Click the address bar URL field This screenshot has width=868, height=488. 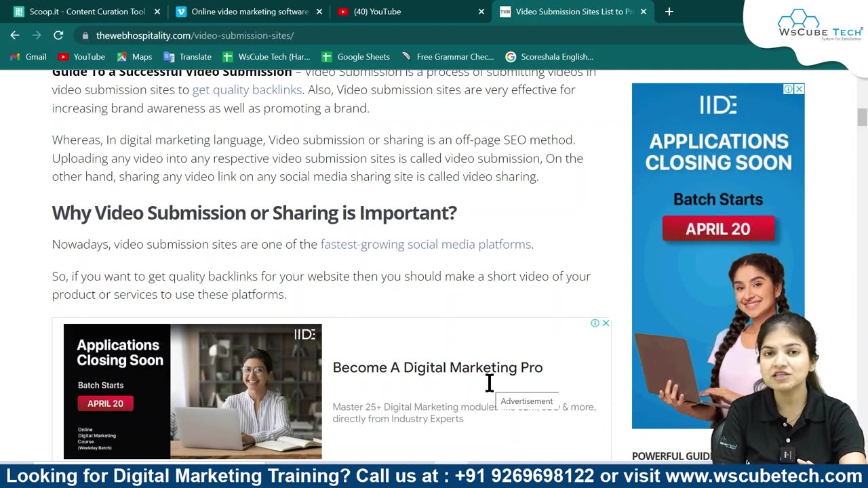tap(407, 35)
